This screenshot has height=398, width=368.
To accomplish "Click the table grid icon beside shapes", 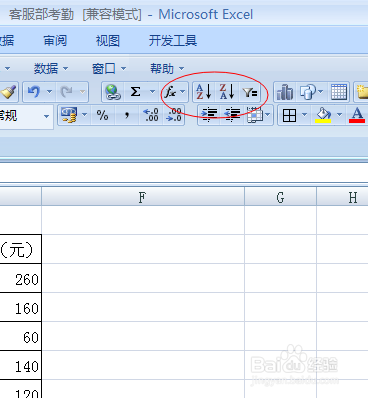I will click(339, 92).
